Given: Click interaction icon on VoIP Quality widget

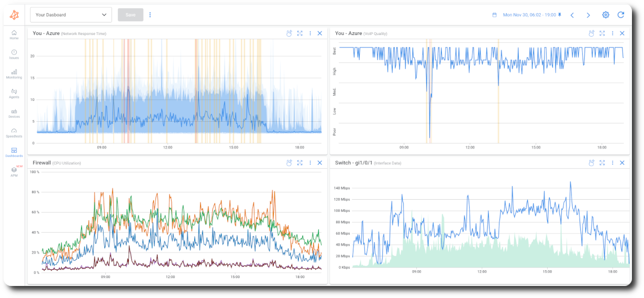Looking at the screenshot, I should (x=592, y=33).
